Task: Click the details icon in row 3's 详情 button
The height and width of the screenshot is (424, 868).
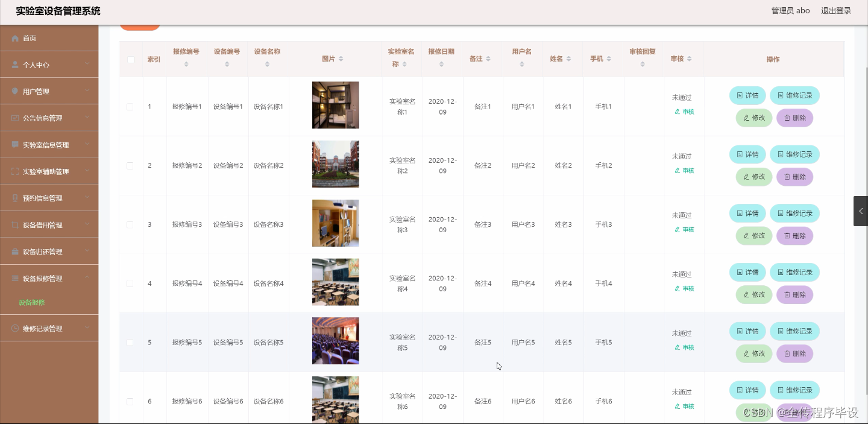Action: point(740,214)
